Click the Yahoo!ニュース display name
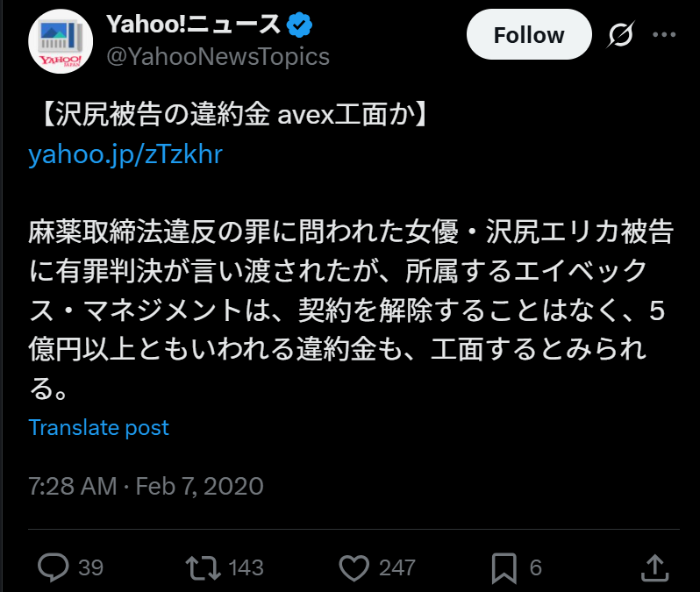This screenshot has width=700, height=592. pos(193,24)
